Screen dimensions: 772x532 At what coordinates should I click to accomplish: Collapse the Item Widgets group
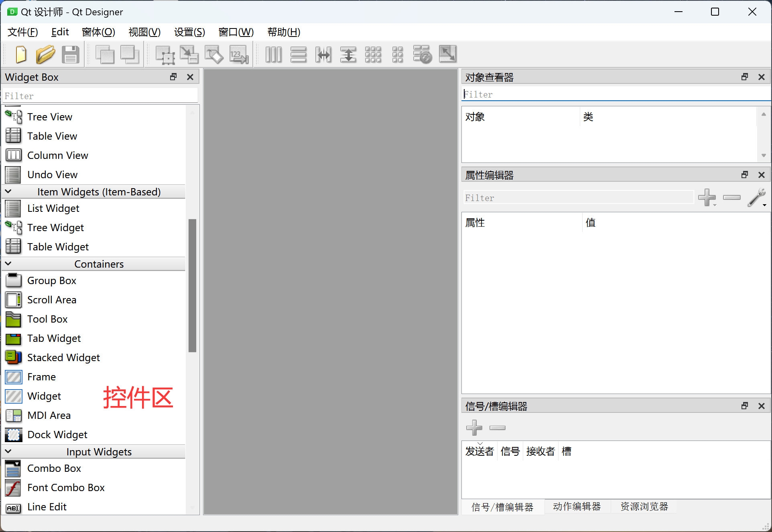9,191
